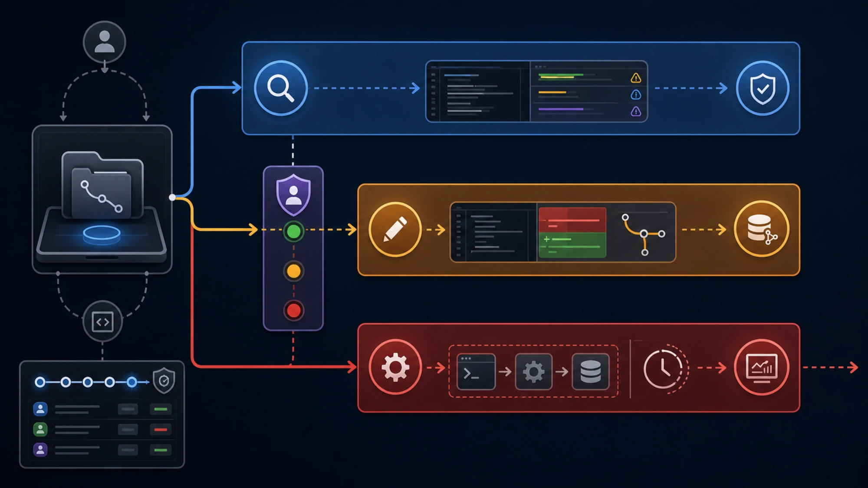
Task: Open the database branch icon in orange lane
Action: pos(762,229)
